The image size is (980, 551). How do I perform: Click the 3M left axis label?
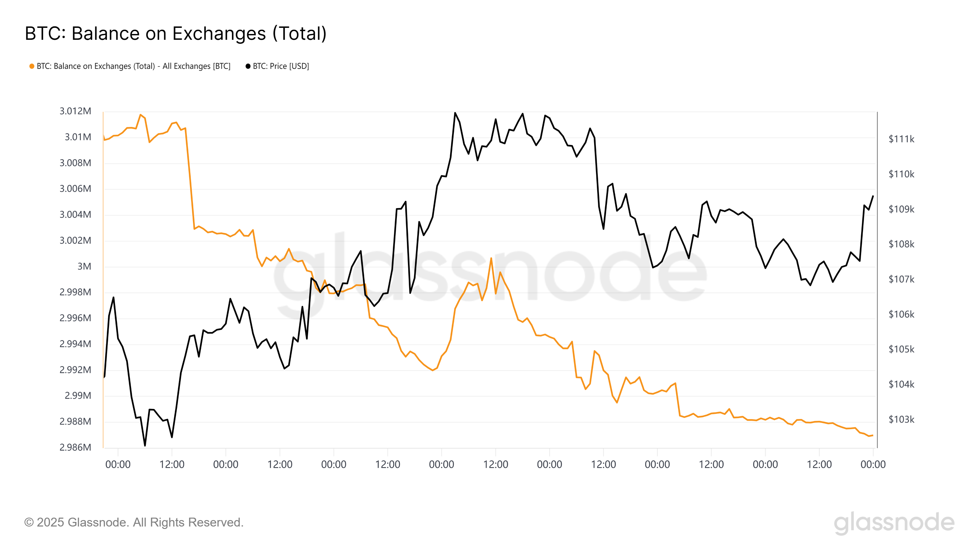coord(85,266)
